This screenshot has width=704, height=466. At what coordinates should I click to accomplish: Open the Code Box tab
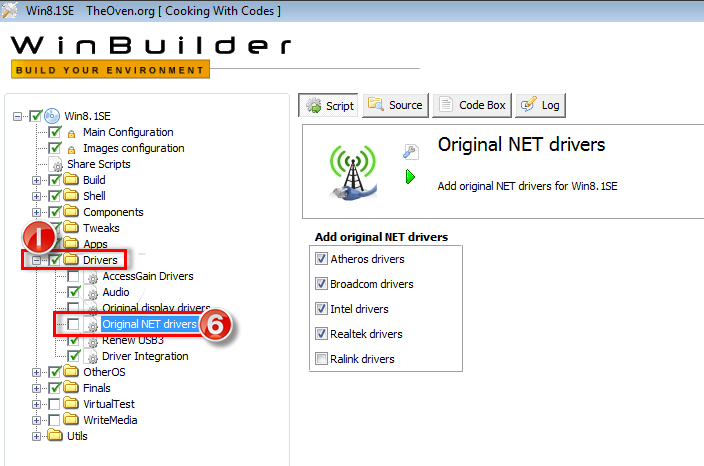click(472, 106)
